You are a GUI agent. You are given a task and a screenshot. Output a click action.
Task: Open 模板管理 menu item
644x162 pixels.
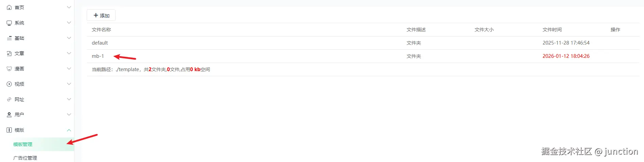[x=23, y=144]
